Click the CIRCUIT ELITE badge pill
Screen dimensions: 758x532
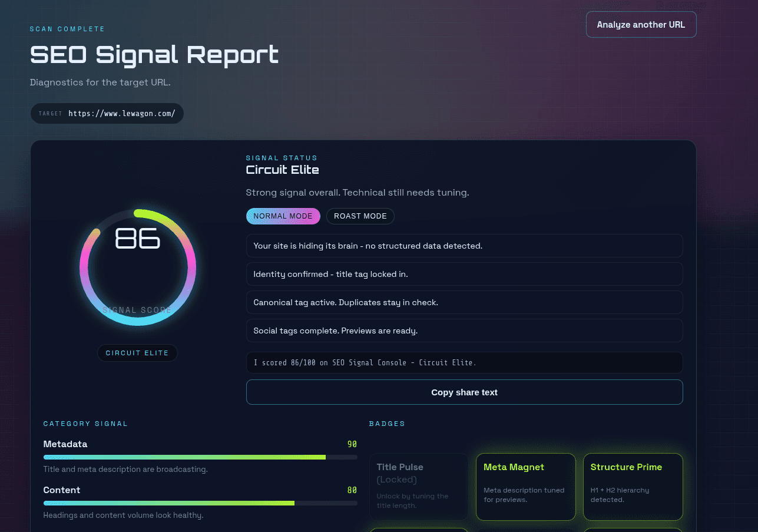tap(137, 352)
